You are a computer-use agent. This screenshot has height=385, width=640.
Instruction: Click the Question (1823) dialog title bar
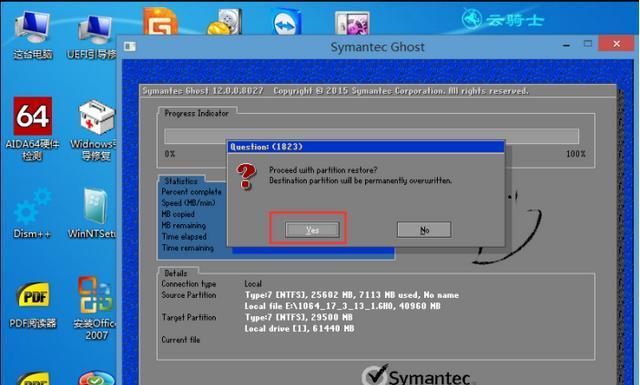(x=366, y=147)
